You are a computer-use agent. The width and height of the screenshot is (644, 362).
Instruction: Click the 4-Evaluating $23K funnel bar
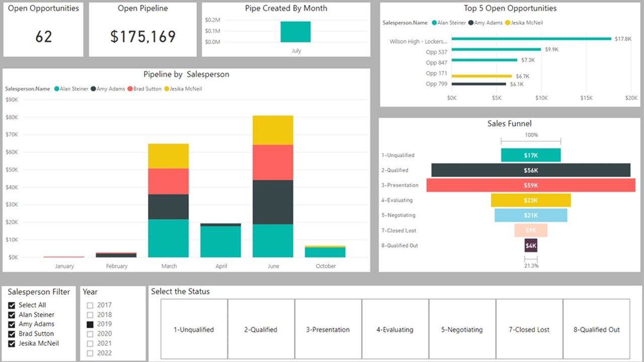(531, 200)
